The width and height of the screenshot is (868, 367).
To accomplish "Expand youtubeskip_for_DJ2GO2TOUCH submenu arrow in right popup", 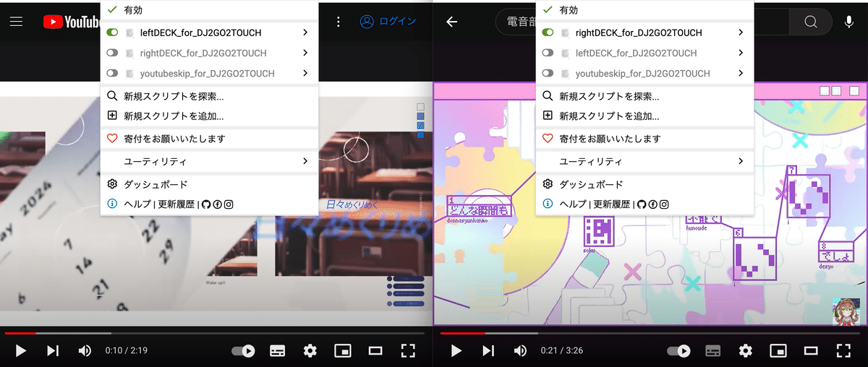I will [x=741, y=73].
